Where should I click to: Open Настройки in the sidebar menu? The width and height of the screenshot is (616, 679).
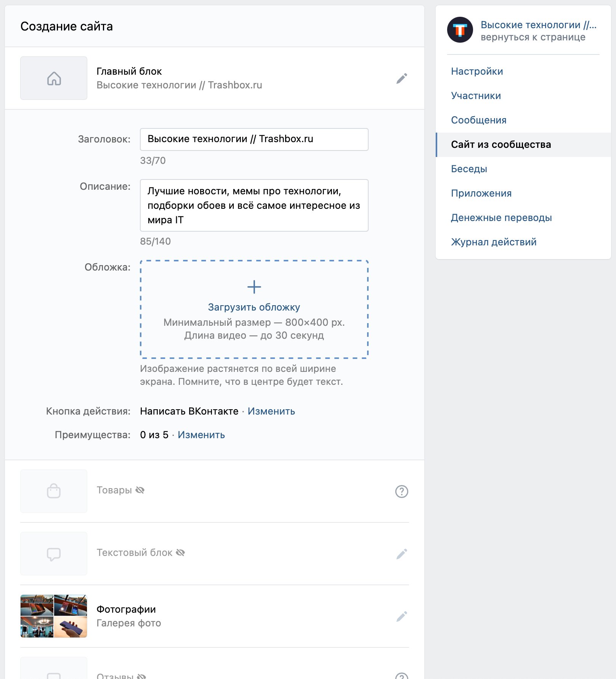(477, 71)
